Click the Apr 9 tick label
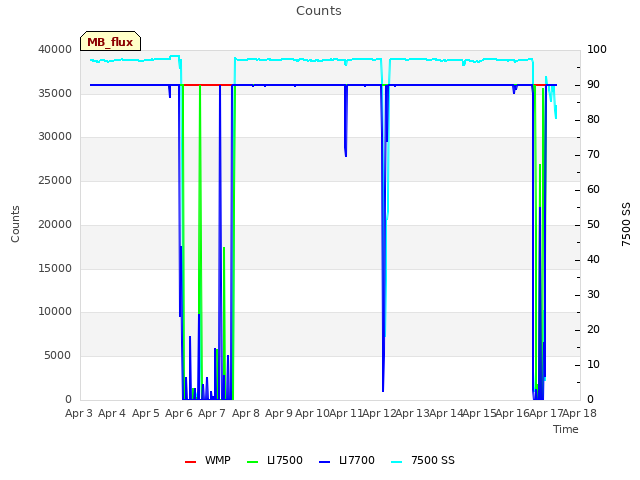 pos(279,413)
